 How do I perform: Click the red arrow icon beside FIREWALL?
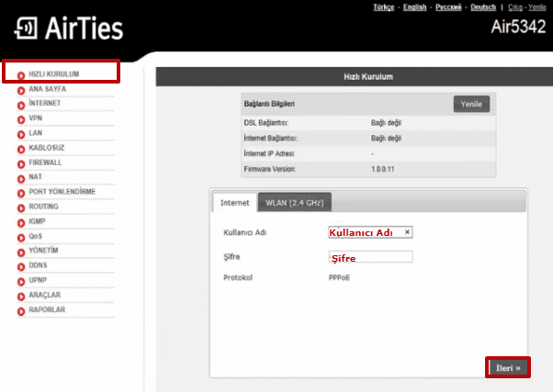click(21, 164)
